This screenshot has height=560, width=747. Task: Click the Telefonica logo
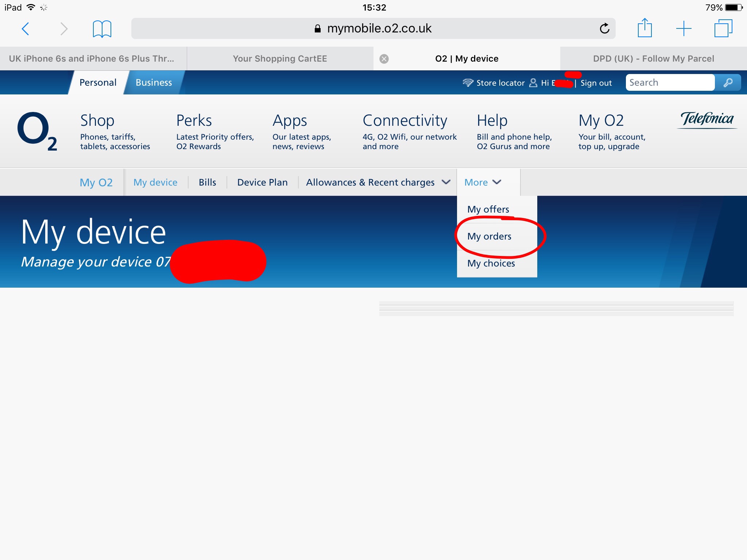point(707,120)
